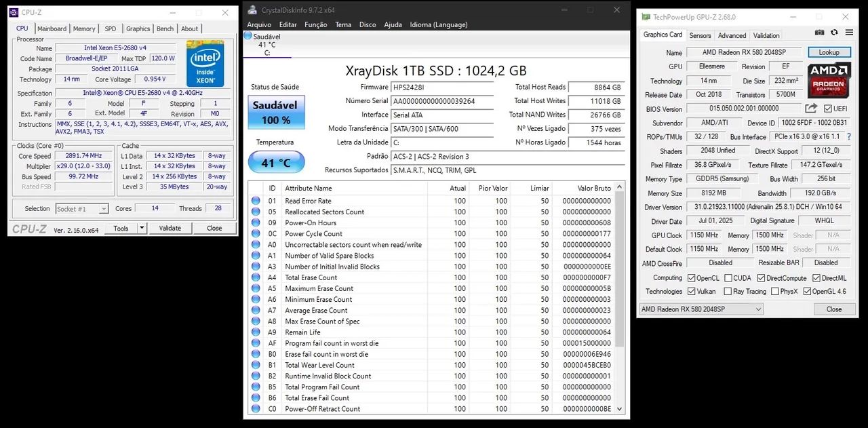Click the blue status dot for Read Error Rate

click(x=256, y=201)
